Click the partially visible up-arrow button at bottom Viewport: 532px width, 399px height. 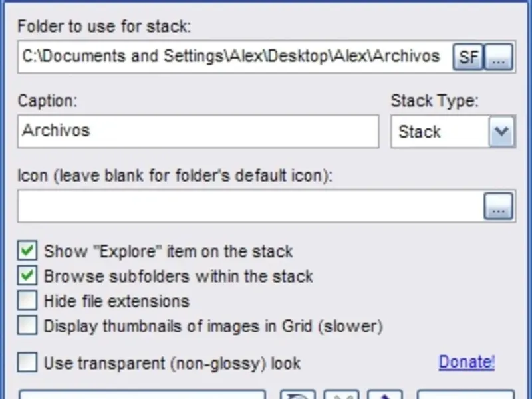click(385, 394)
